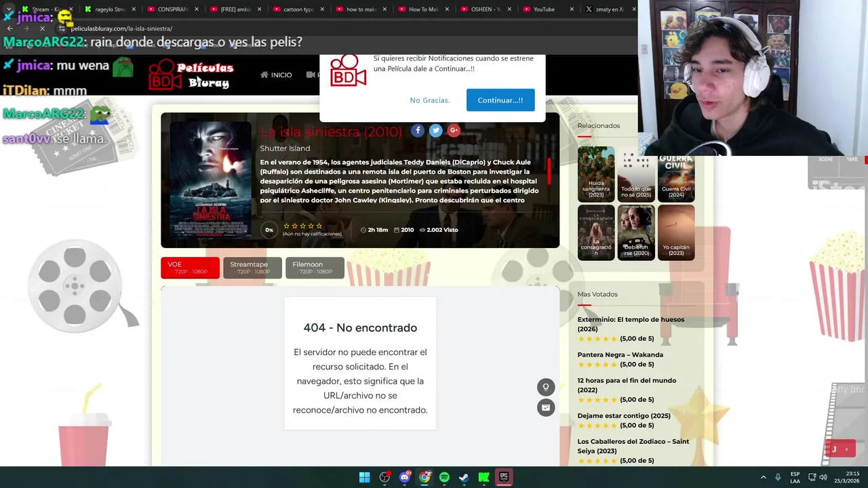Open La isla siniestra (2010) title
The width and height of the screenshot is (868, 488).
(331, 131)
